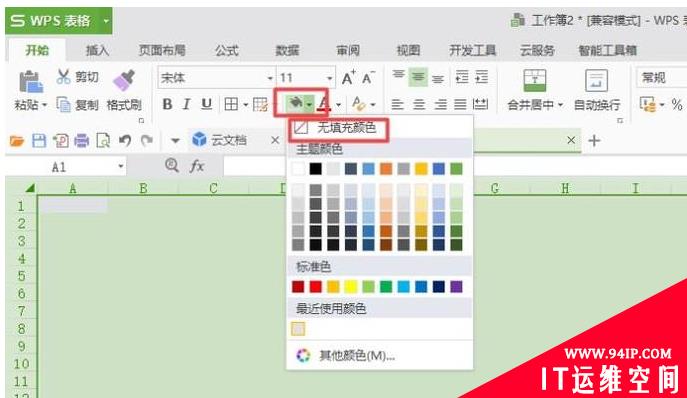Click the Auto Wrap text icon

tap(597, 81)
